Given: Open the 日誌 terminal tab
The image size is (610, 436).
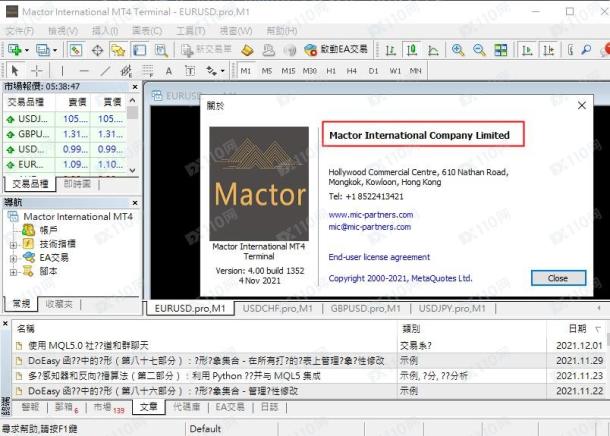Looking at the screenshot, I should [x=270, y=407].
